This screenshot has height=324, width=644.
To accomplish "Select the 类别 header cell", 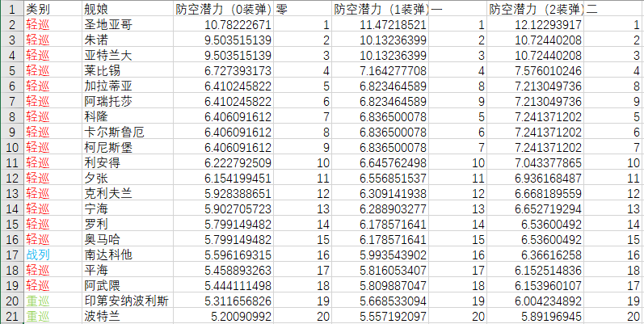I will 53,9.
